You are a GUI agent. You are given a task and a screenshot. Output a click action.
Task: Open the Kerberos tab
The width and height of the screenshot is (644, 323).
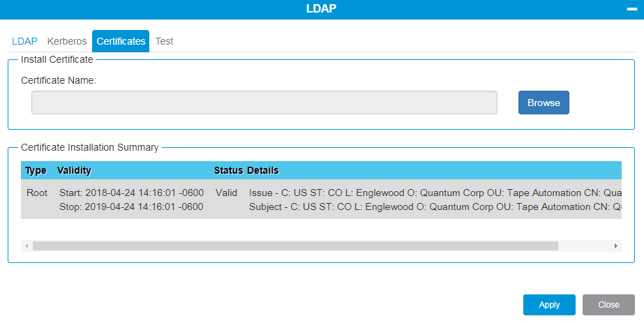pyautogui.click(x=67, y=41)
